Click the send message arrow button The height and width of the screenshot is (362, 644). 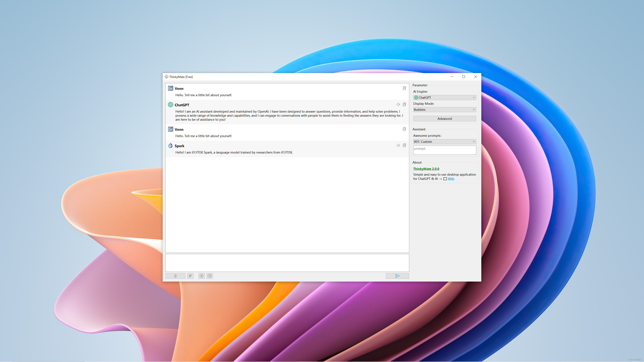pos(397,276)
